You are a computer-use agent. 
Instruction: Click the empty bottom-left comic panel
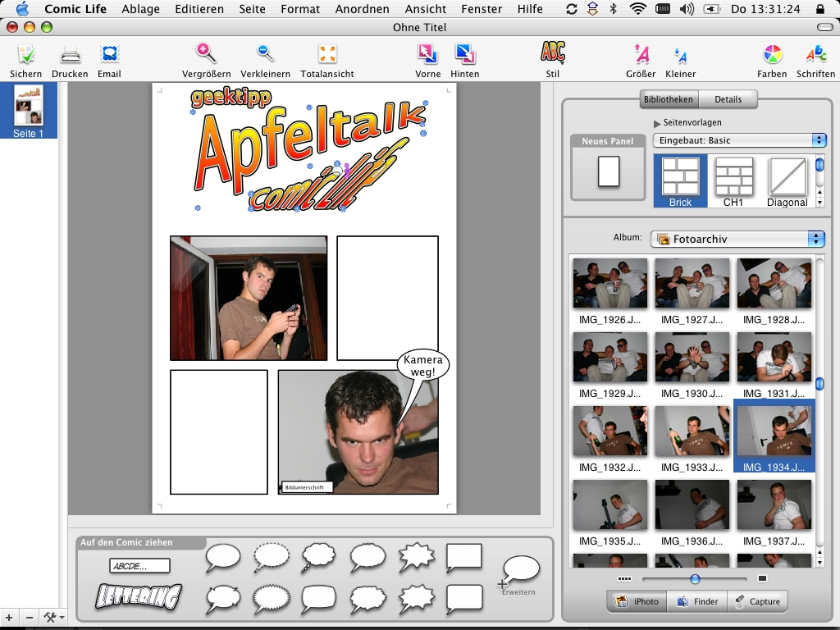pos(218,431)
